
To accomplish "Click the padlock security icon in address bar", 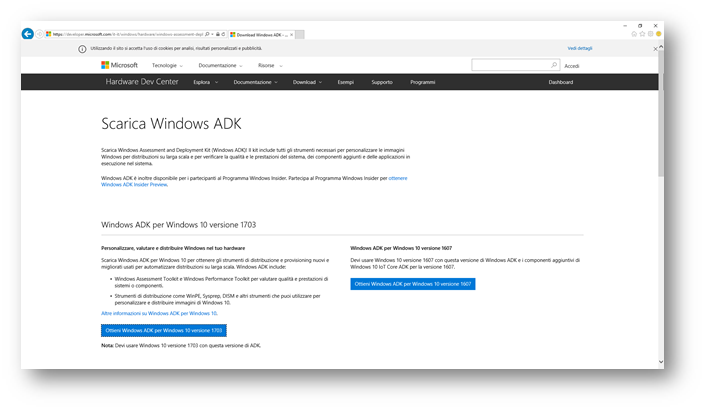I will [217, 34].
